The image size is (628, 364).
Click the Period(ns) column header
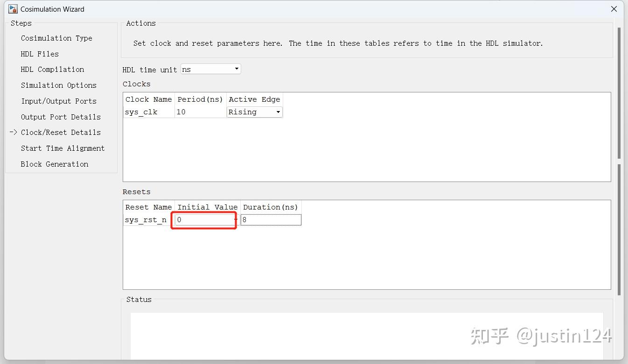tap(201, 99)
